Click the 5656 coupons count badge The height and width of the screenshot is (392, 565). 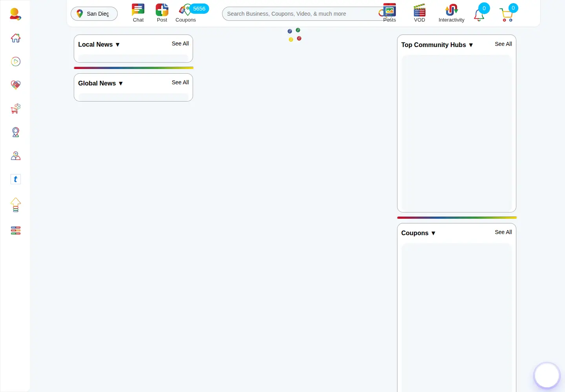pos(199,9)
